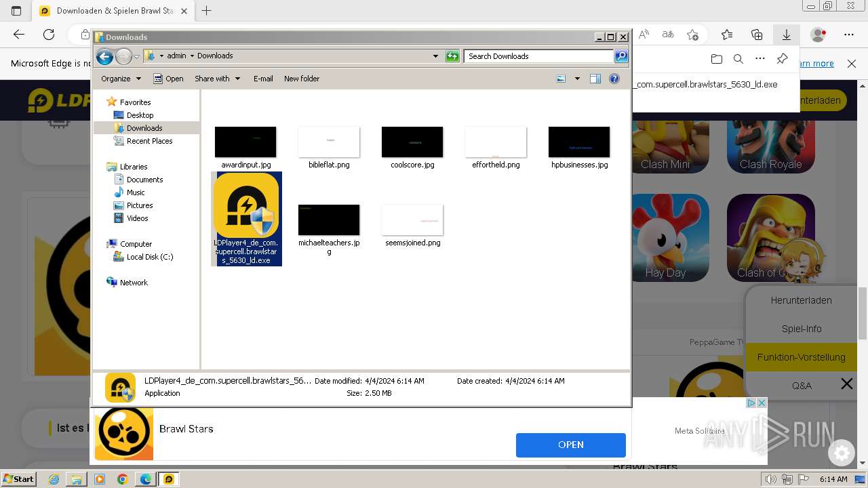Click the admin breadcrumb in the address bar
Viewport: 868px width, 488px height.
tap(176, 56)
